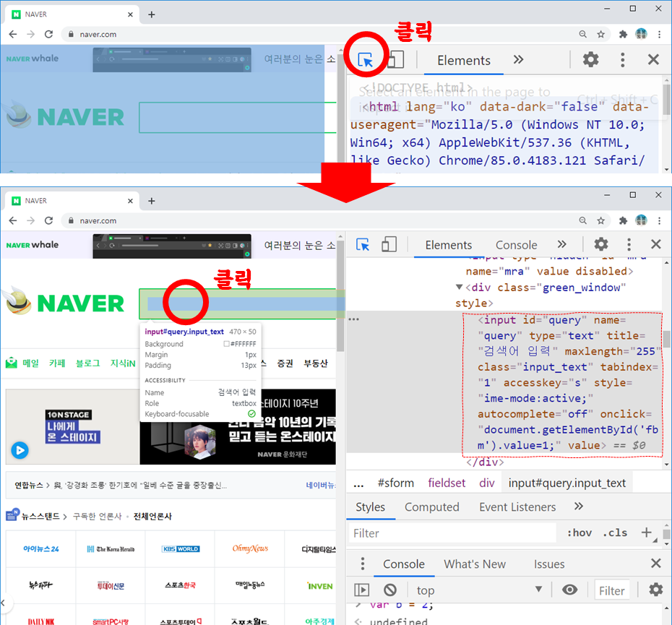672x625 pixels.
Task: Open drawer three-dot menu beside Console tab
Action: point(363,564)
